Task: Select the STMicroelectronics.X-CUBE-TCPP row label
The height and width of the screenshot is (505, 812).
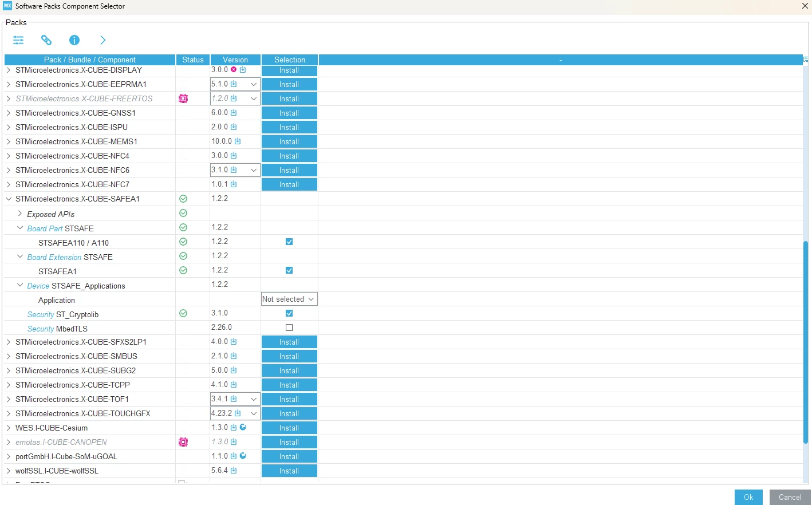Action: (73, 385)
